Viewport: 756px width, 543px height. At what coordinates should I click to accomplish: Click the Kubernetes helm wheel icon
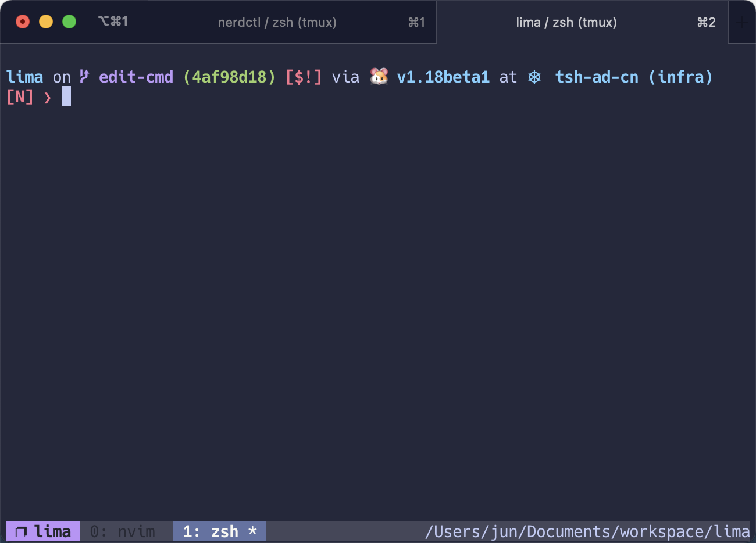coord(534,77)
